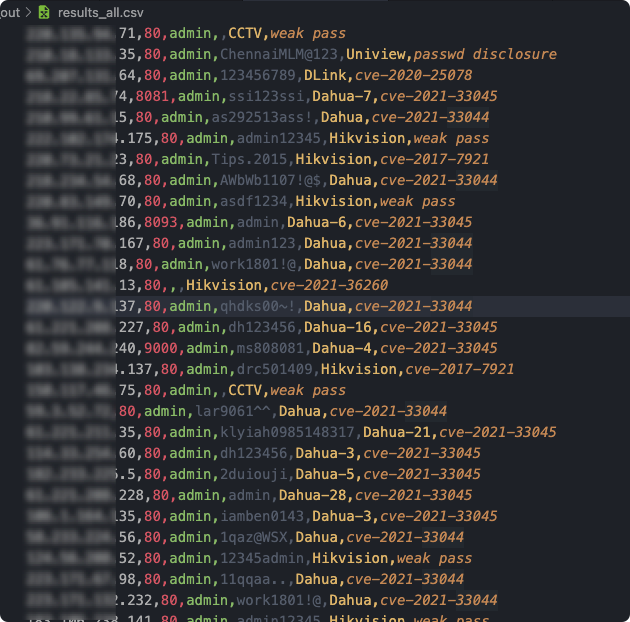Select port value '8081'
Viewport: 630px width, 622px height.
[x=152, y=96]
